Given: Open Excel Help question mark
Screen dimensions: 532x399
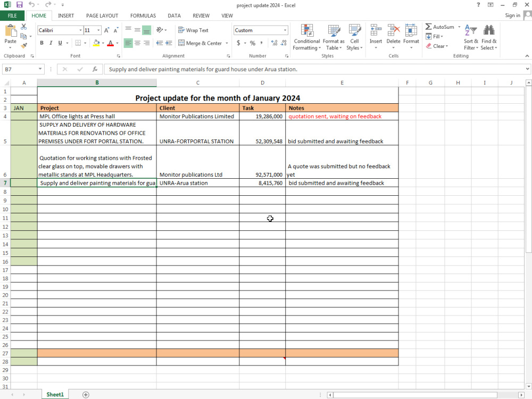Looking at the screenshot, I should 478,5.
